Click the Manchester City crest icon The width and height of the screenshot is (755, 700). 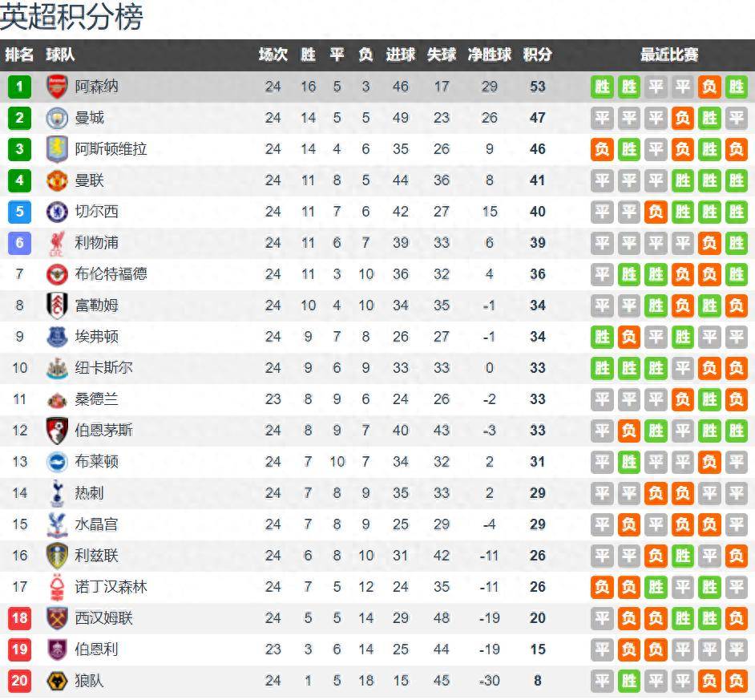coord(57,118)
